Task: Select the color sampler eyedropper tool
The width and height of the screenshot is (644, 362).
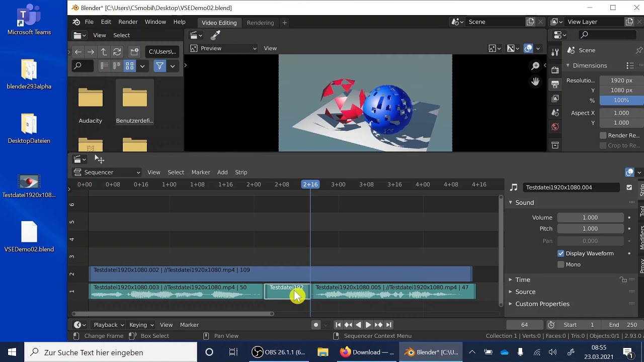Action: click(215, 35)
